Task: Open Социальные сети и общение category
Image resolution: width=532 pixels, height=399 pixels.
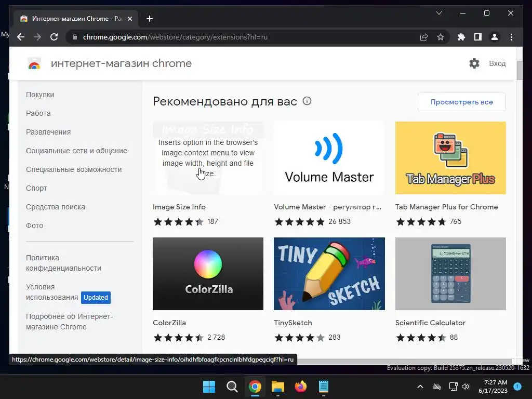Action: point(77,151)
